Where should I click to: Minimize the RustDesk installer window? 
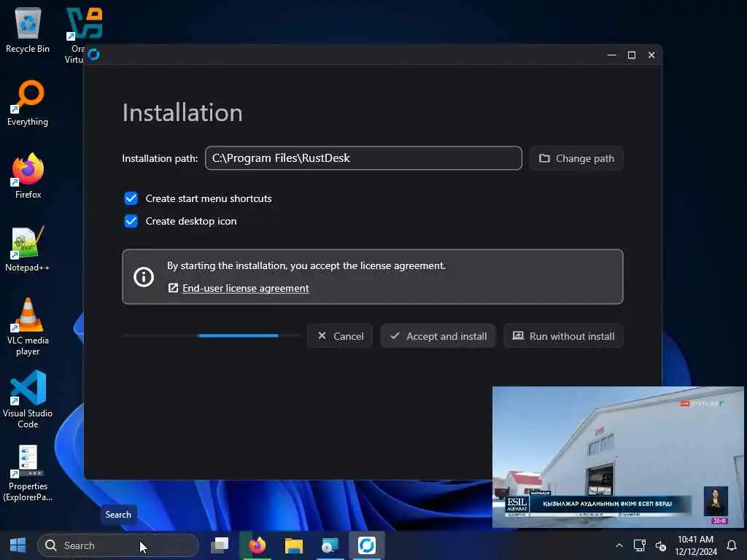pyautogui.click(x=612, y=55)
